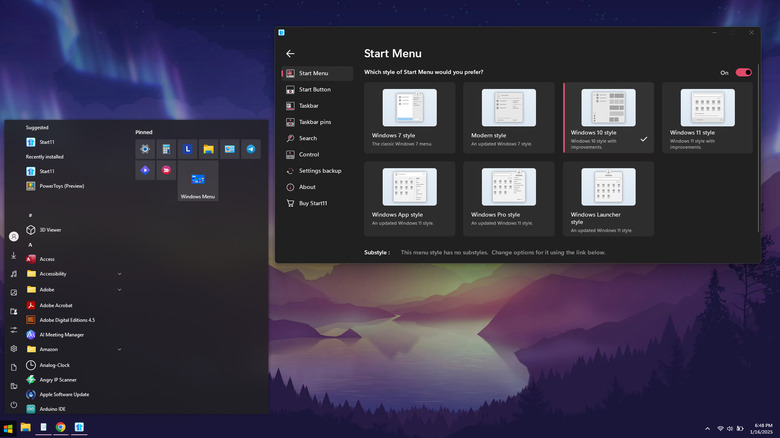The width and height of the screenshot is (780, 438).
Task: Open Google Chrome from the taskbar
Action: pos(60,428)
